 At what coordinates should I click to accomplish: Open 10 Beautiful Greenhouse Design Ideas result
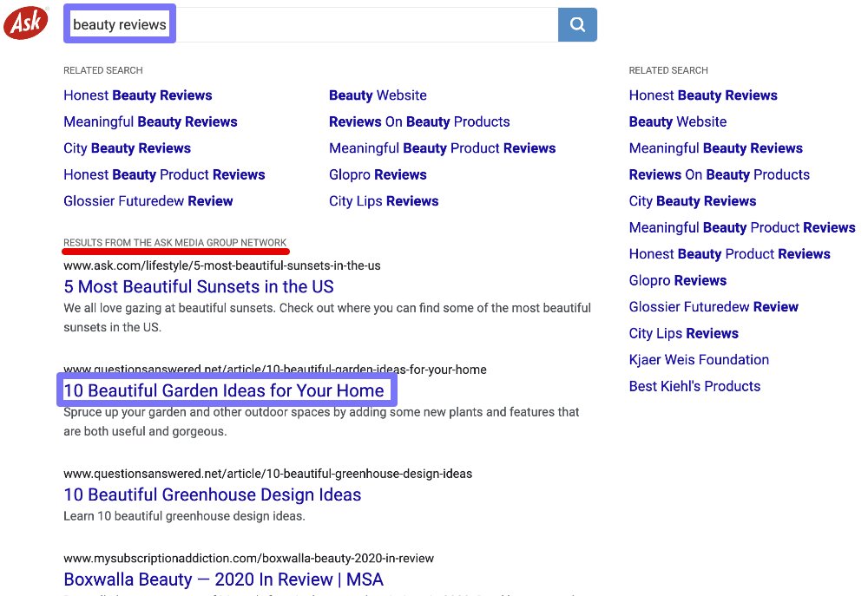[213, 494]
